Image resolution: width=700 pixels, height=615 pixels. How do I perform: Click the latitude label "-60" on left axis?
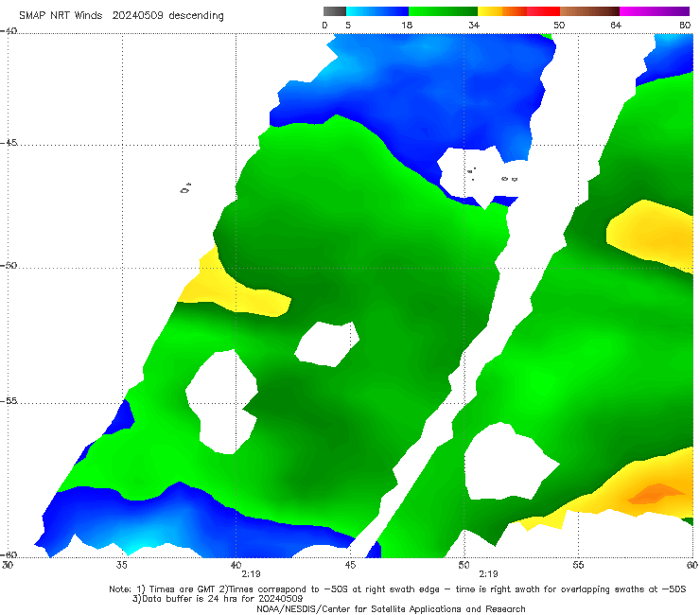pos(9,554)
